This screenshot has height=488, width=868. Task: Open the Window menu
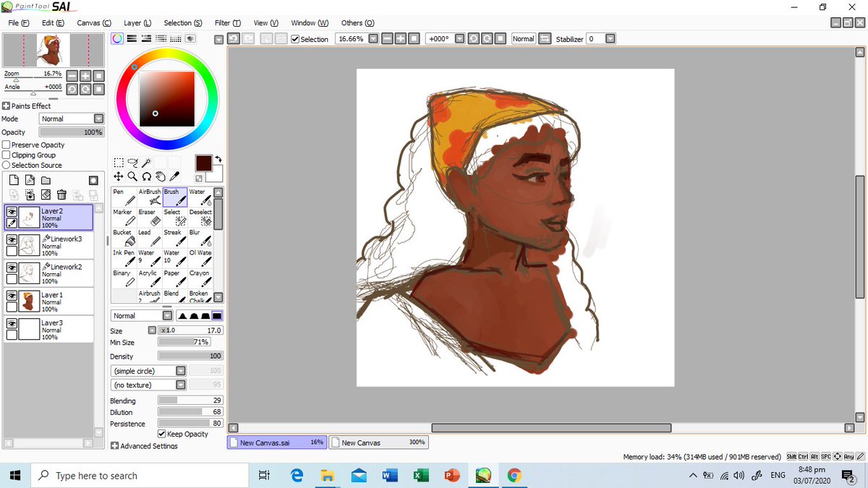click(x=310, y=23)
